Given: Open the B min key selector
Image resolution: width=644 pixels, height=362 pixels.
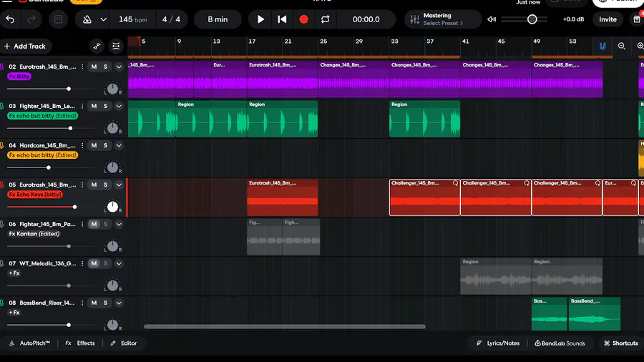Looking at the screenshot, I should [218, 19].
